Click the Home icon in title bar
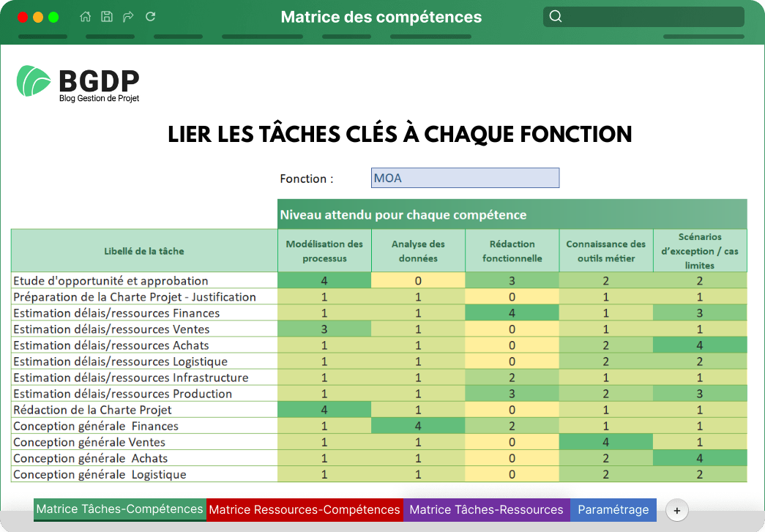Viewport: 765px width, 532px height. pyautogui.click(x=86, y=17)
